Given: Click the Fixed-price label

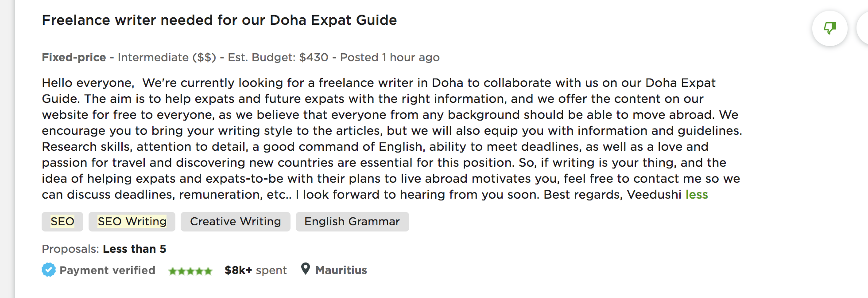Looking at the screenshot, I should [x=74, y=58].
